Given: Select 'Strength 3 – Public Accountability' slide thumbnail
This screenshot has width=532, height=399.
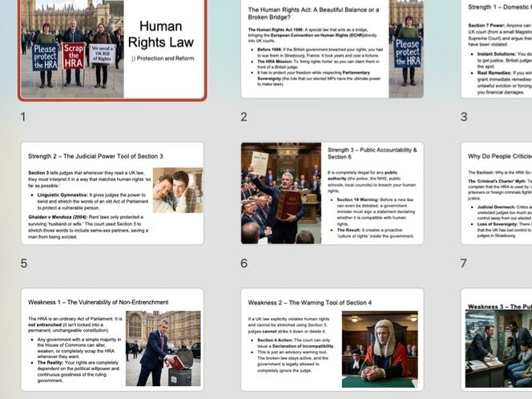Looking at the screenshot, I should 332,193.
